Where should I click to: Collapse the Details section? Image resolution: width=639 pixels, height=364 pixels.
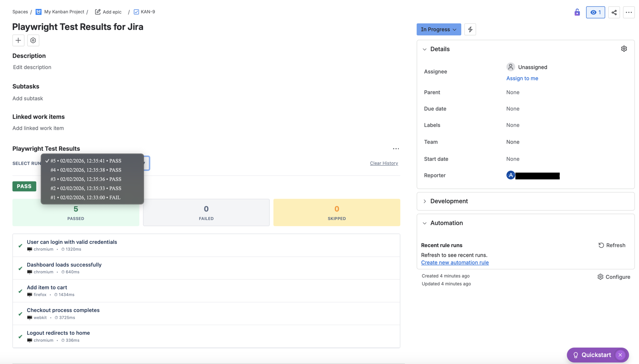425,49
